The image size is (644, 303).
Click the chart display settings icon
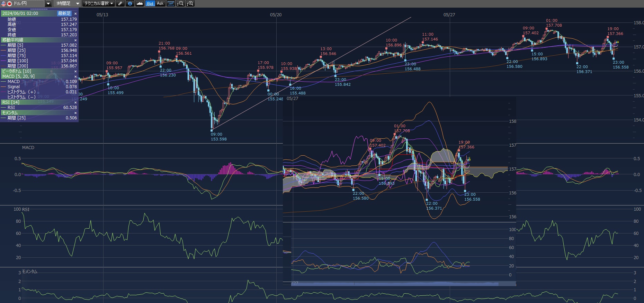tap(171, 3)
